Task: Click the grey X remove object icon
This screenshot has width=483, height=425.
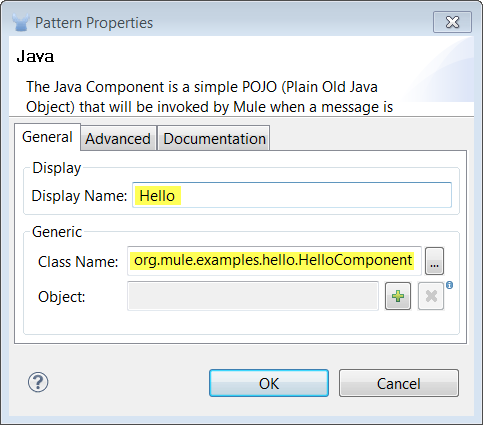Action: (x=431, y=296)
